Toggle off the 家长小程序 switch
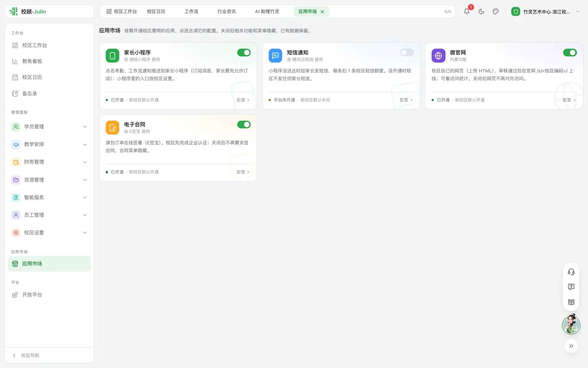The image size is (588, 368). pyautogui.click(x=244, y=53)
